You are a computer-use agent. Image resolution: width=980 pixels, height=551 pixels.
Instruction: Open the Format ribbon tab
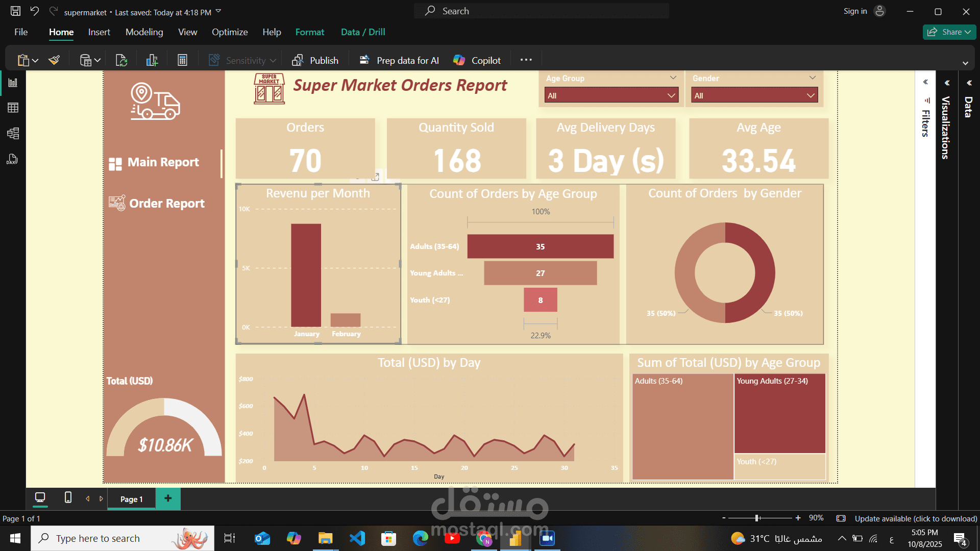point(310,32)
